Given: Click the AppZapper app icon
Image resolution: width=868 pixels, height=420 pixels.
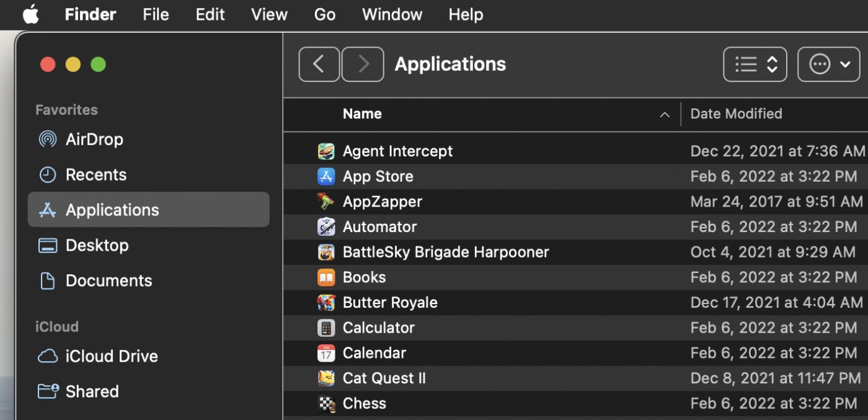Looking at the screenshot, I should [x=326, y=202].
